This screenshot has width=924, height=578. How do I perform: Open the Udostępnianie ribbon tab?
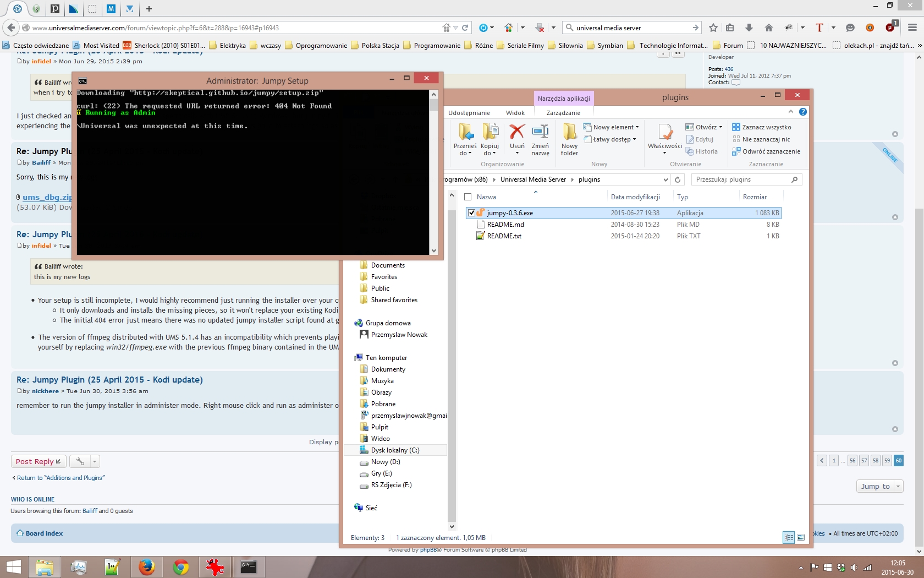(469, 113)
